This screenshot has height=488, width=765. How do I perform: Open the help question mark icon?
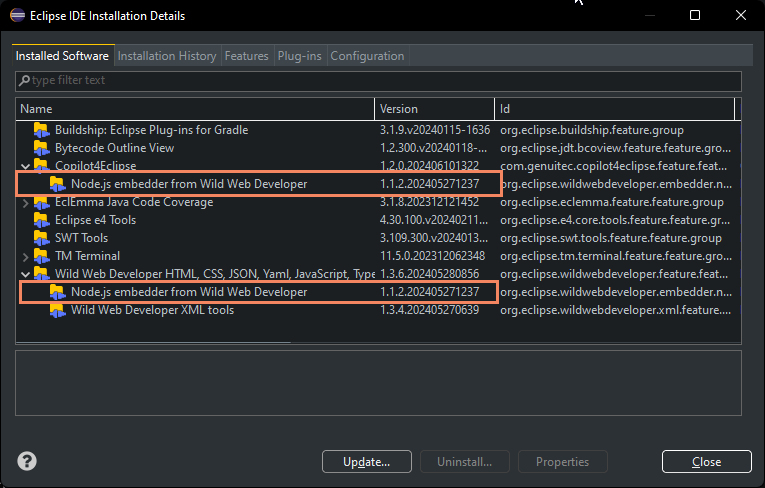click(27, 461)
